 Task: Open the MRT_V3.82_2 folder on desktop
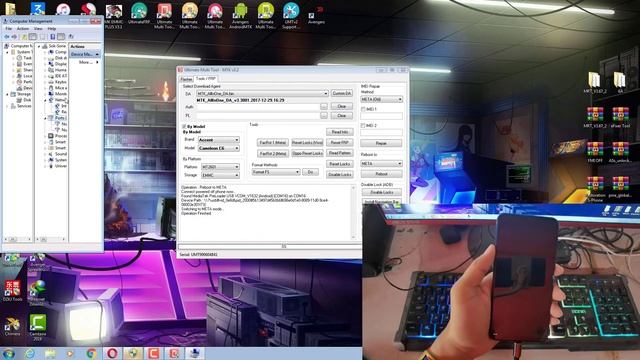[595, 83]
